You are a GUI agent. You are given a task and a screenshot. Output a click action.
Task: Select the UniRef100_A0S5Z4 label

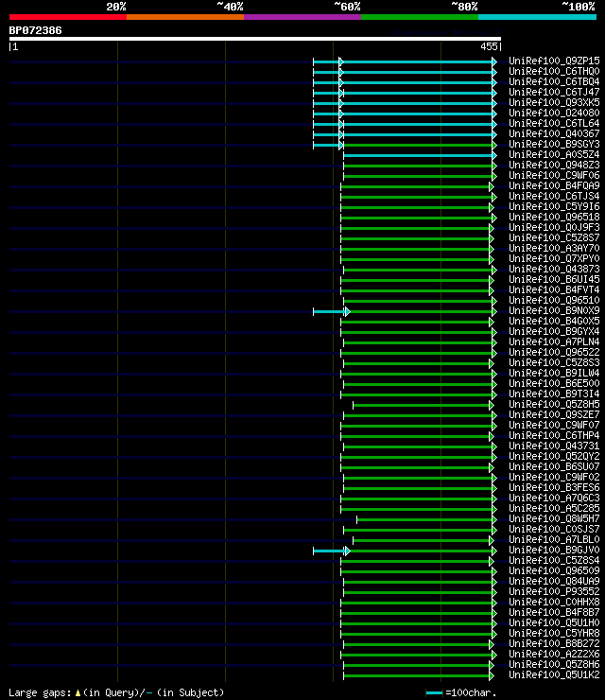tap(554, 154)
